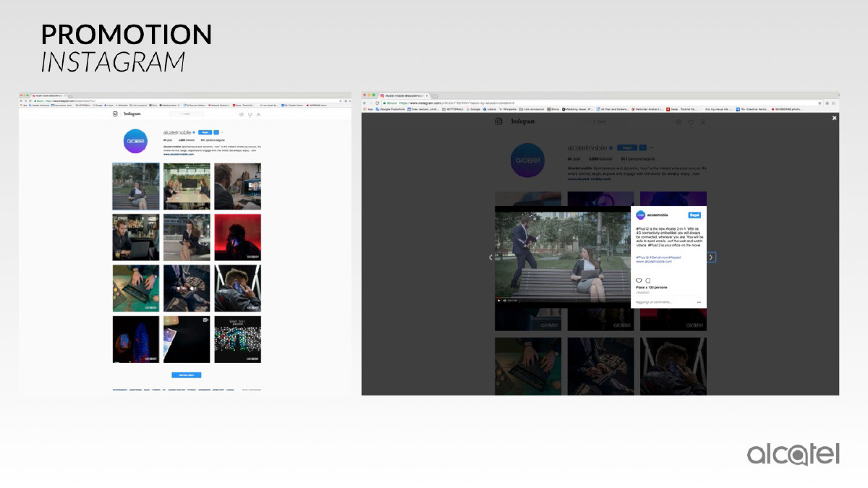Click the blue load-more button below the photo grid

pyautogui.click(x=187, y=375)
